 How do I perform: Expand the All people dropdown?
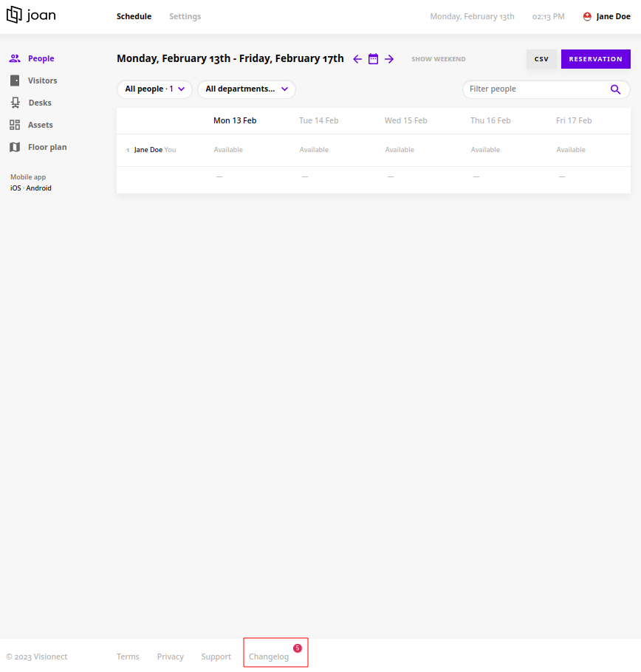tap(154, 89)
